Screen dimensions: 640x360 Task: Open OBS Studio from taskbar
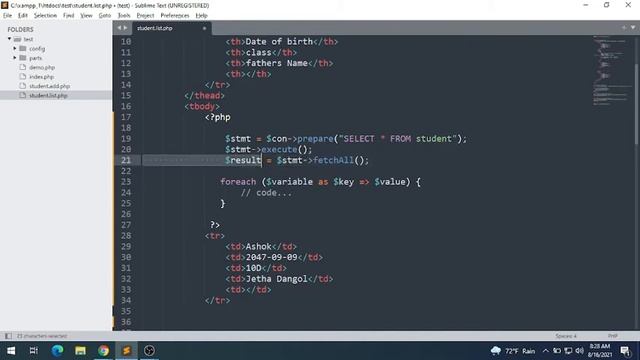(149, 351)
